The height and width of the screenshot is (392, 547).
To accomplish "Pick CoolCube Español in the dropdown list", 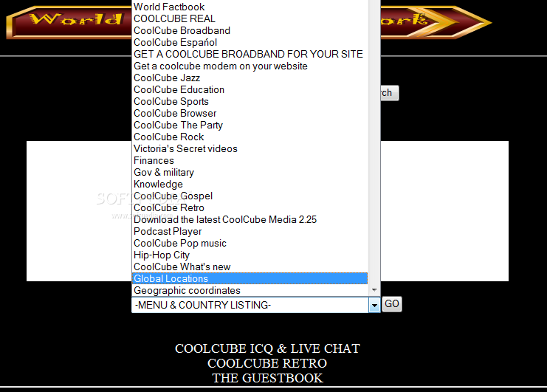I will [x=250, y=43].
